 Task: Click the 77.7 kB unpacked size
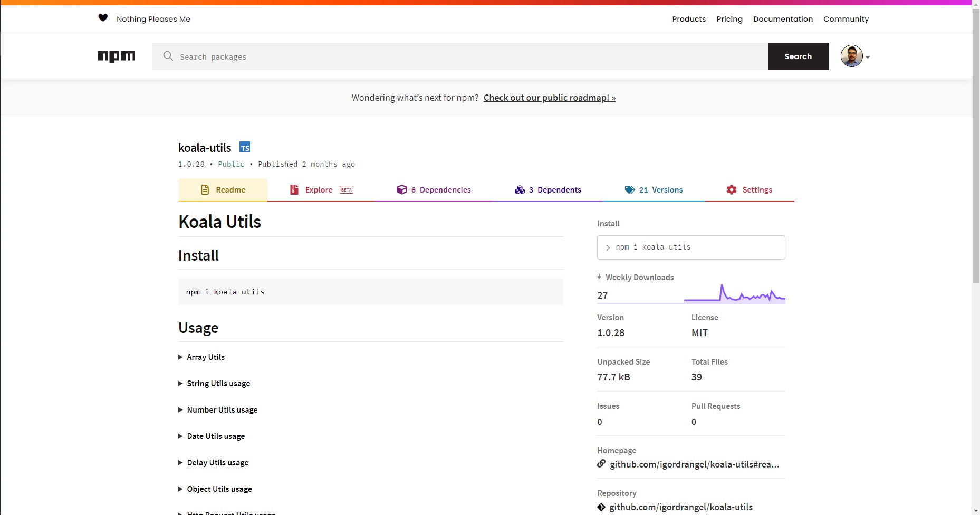tap(613, 377)
